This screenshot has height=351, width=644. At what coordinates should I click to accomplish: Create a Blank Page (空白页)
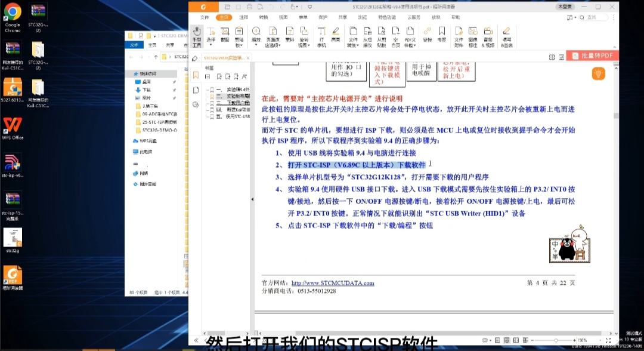click(395, 36)
